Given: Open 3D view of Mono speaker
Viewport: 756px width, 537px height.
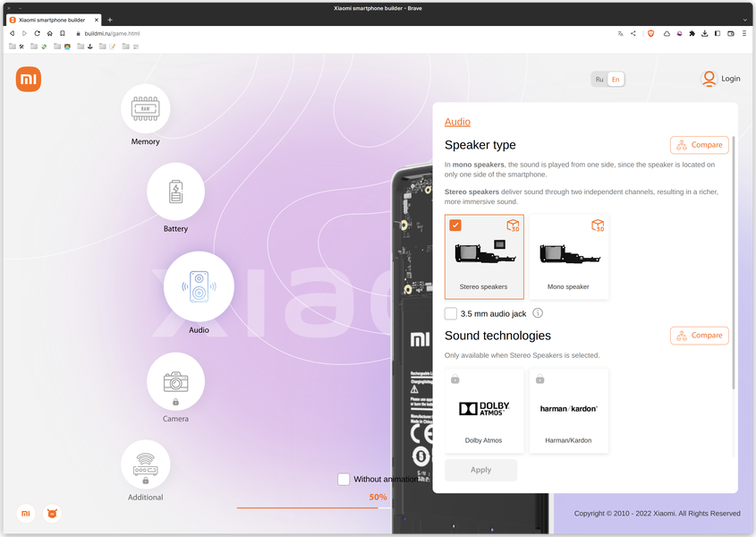Looking at the screenshot, I should [x=598, y=226].
